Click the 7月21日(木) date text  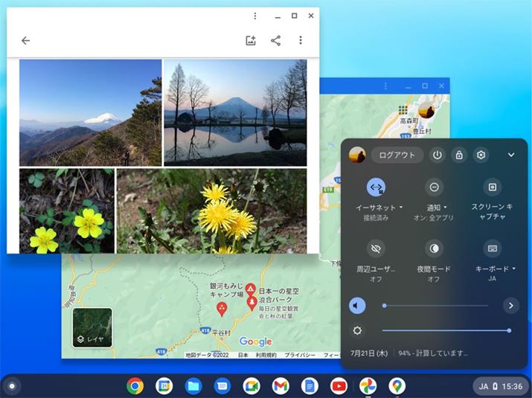[369, 353]
